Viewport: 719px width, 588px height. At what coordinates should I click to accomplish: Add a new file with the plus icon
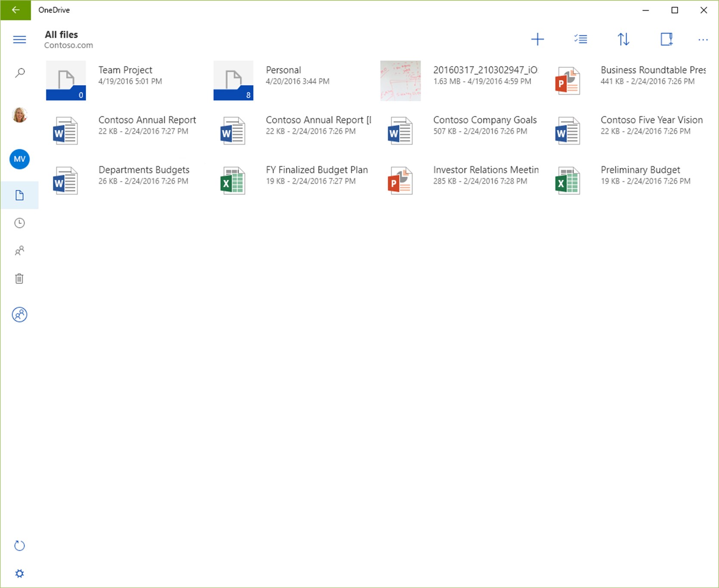[x=538, y=39]
